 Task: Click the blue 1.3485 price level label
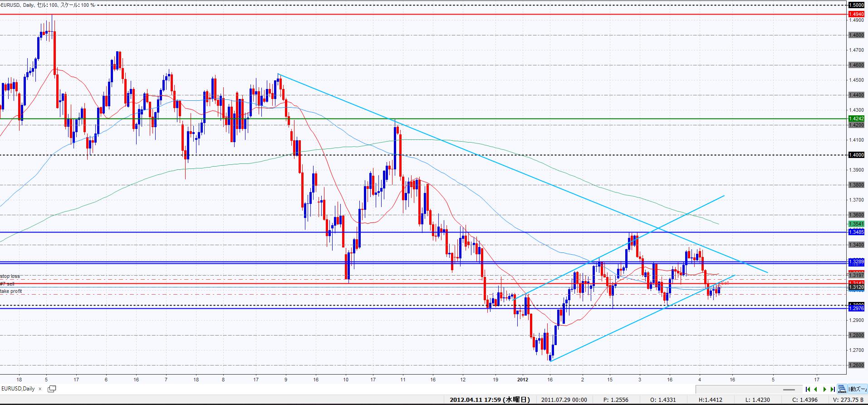click(x=856, y=232)
